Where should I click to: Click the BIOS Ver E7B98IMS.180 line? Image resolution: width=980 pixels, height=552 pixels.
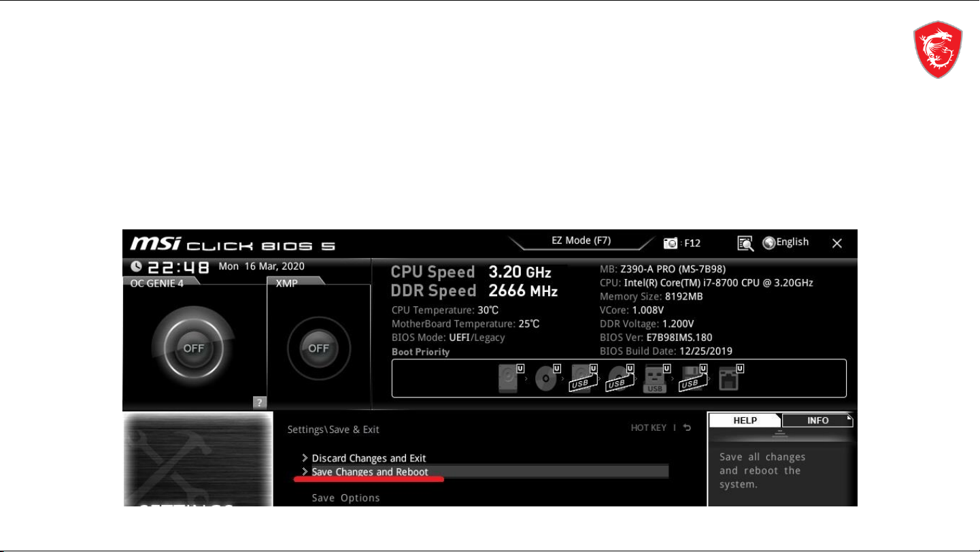click(x=656, y=338)
